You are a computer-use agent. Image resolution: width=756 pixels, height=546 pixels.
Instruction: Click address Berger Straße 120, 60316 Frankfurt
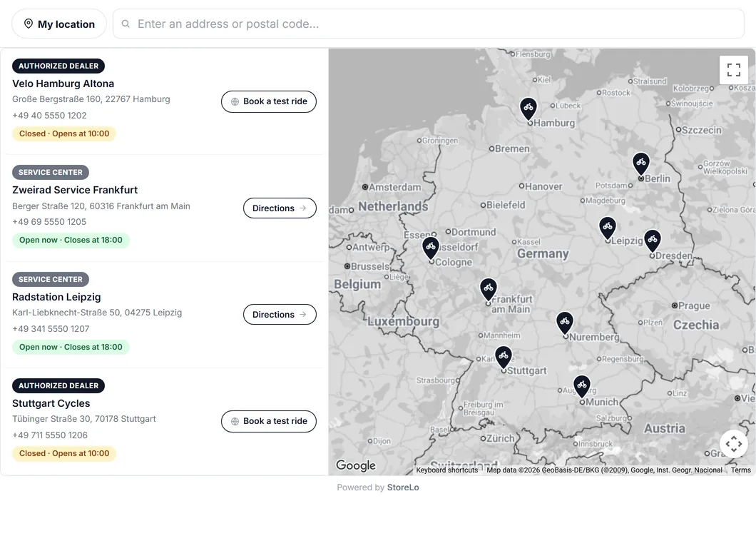point(101,206)
